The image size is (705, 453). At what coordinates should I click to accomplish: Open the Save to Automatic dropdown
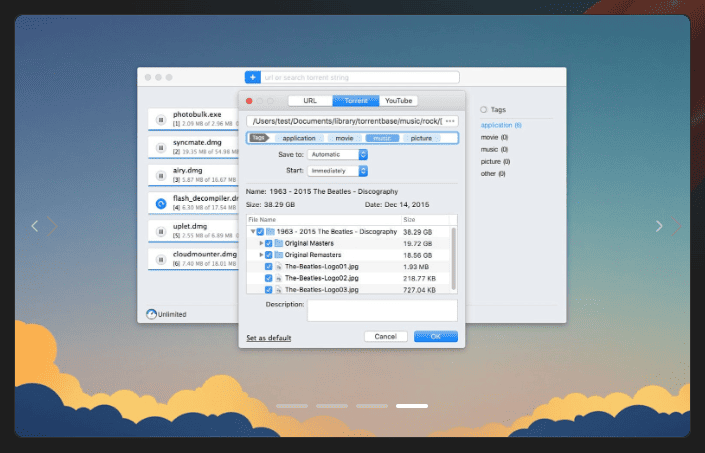click(338, 155)
